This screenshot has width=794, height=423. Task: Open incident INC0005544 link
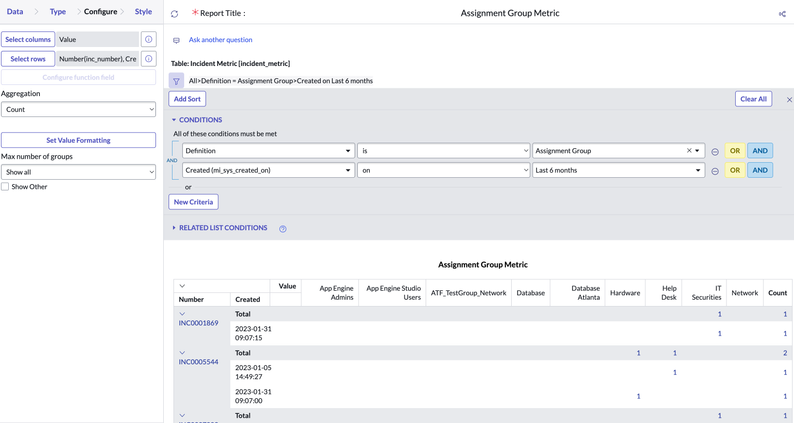pos(198,362)
